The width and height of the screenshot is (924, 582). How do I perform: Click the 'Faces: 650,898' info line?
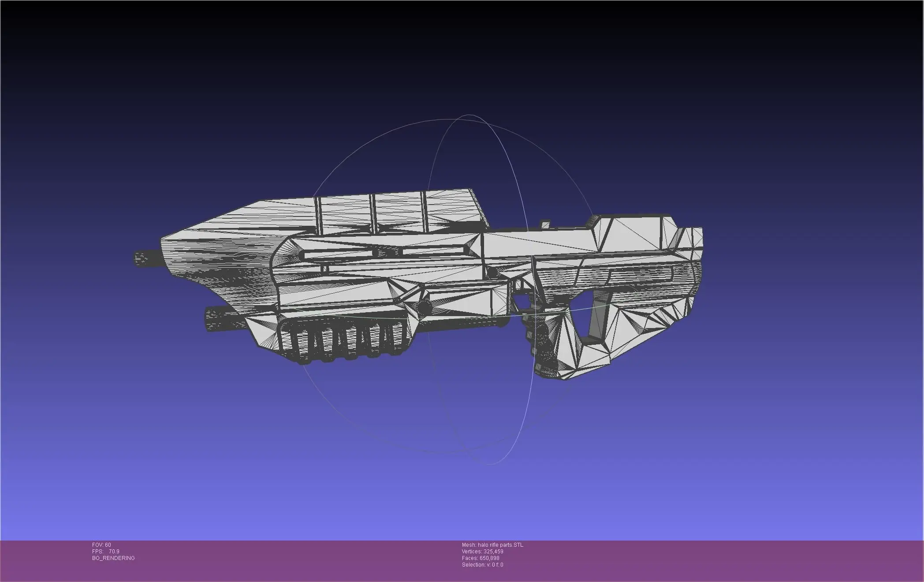point(481,558)
